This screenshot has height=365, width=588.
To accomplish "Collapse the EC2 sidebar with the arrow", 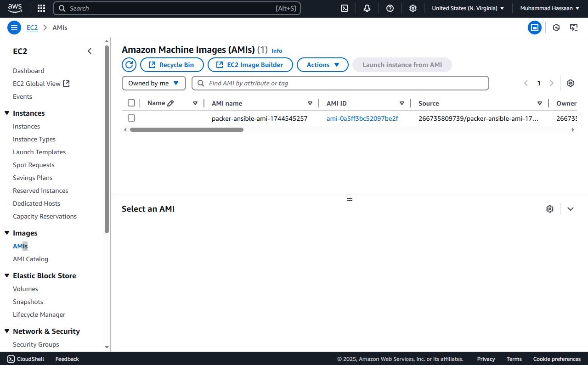I will 90,51.
